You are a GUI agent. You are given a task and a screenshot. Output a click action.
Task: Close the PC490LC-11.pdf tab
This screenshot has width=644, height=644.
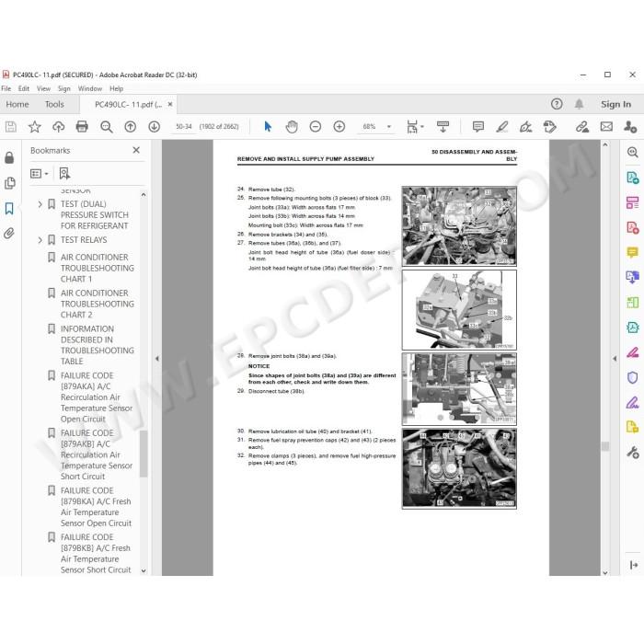click(x=170, y=104)
